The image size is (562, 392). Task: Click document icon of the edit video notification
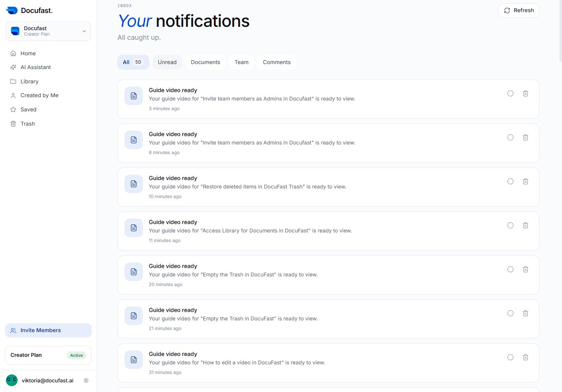[134, 360]
